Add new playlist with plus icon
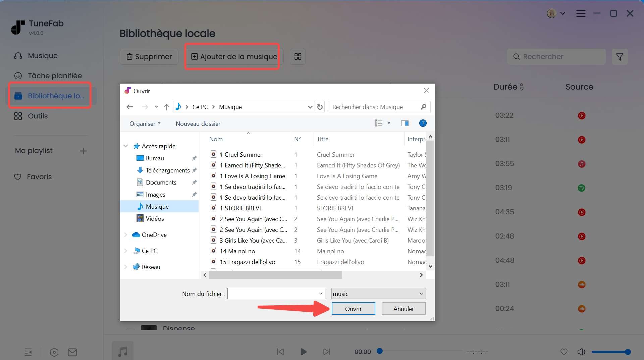Viewport: 644px width, 360px height. click(x=84, y=151)
